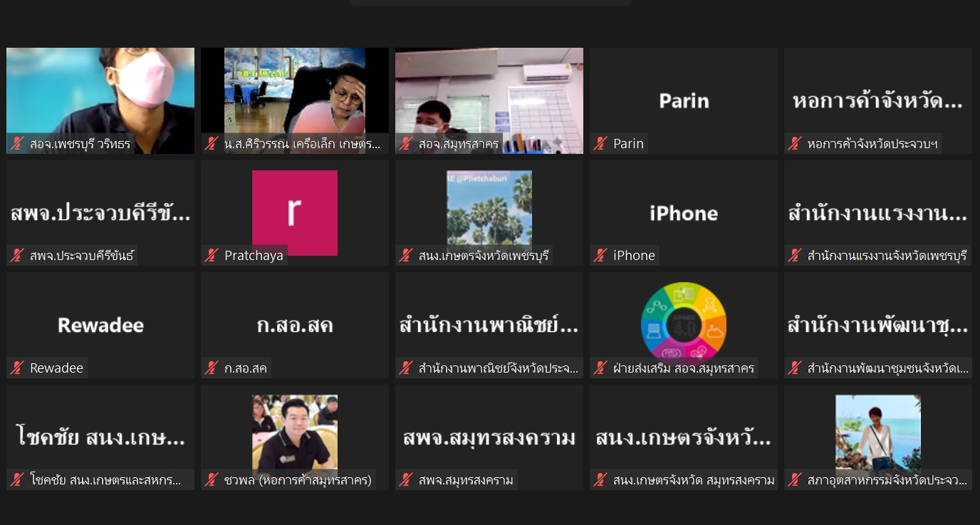Click the ชวพล profile photo of a man in black
This screenshot has width=980, height=525.
coord(294,432)
